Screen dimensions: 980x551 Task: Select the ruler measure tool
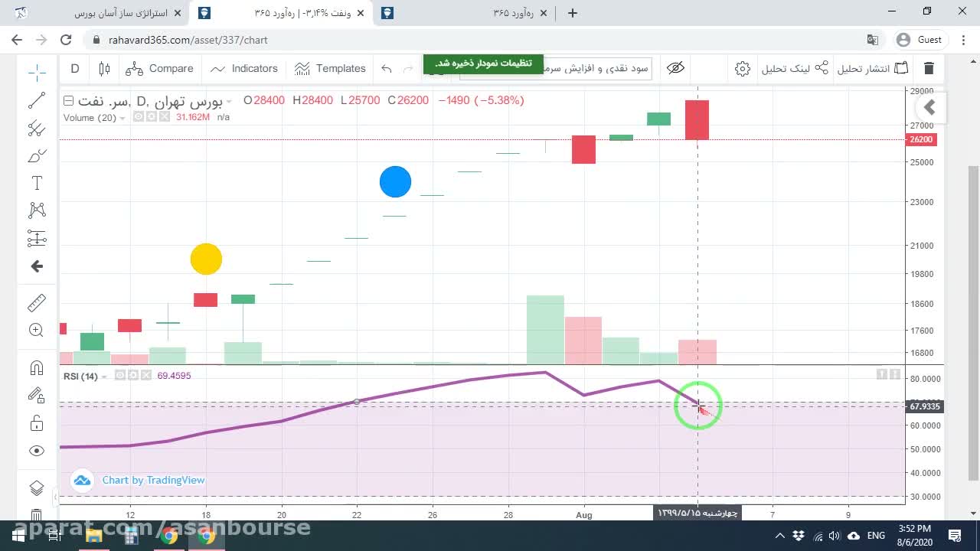pyautogui.click(x=37, y=303)
